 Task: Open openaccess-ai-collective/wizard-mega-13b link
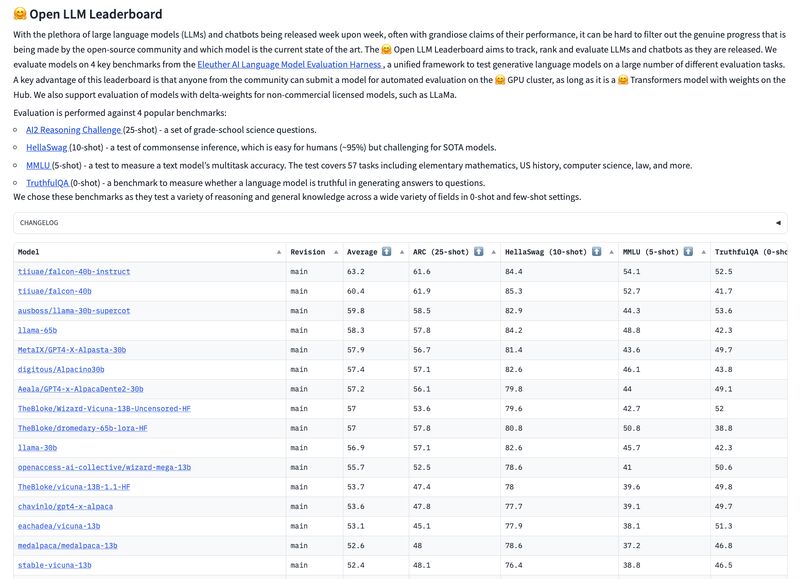point(104,467)
